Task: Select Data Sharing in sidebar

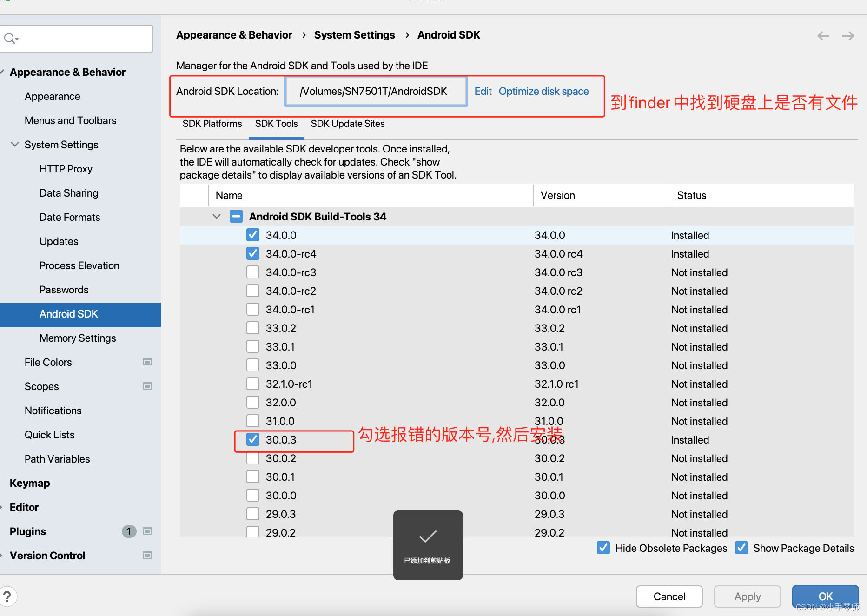Action: tap(69, 193)
